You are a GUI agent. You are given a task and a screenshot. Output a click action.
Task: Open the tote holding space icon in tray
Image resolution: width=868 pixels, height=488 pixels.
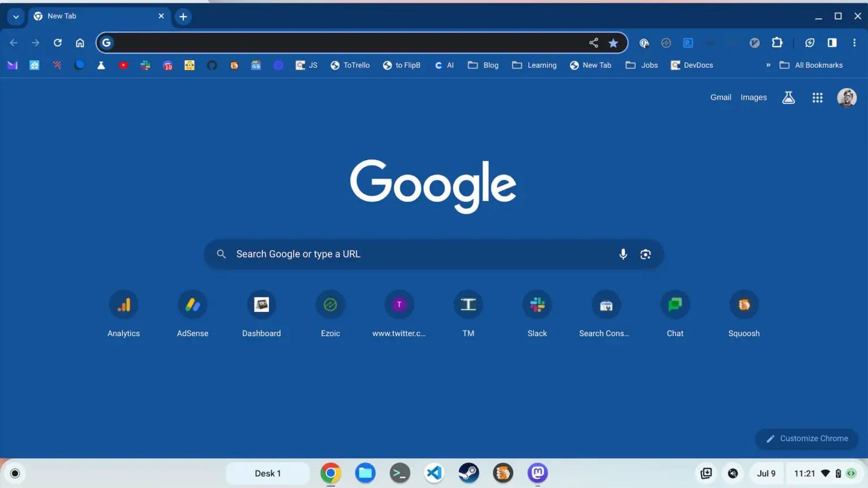[x=706, y=473]
